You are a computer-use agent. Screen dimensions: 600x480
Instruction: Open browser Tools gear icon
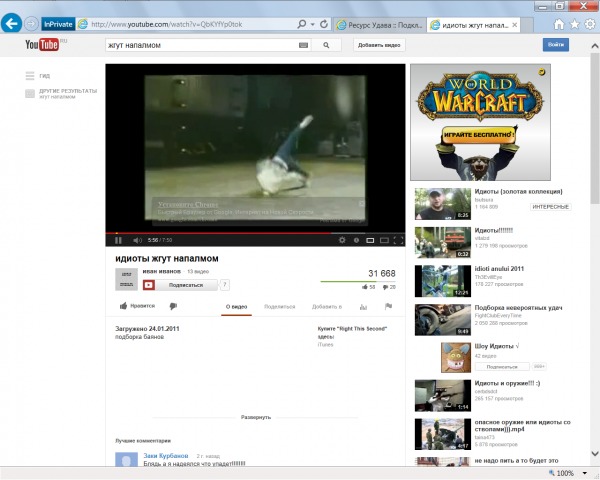[x=590, y=24]
